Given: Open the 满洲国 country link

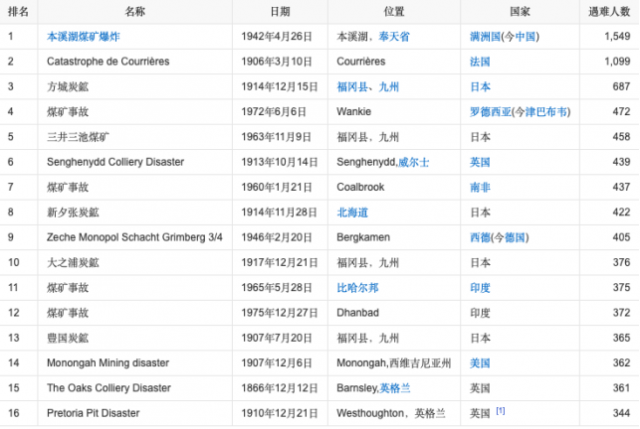Looking at the screenshot, I should [x=485, y=37].
